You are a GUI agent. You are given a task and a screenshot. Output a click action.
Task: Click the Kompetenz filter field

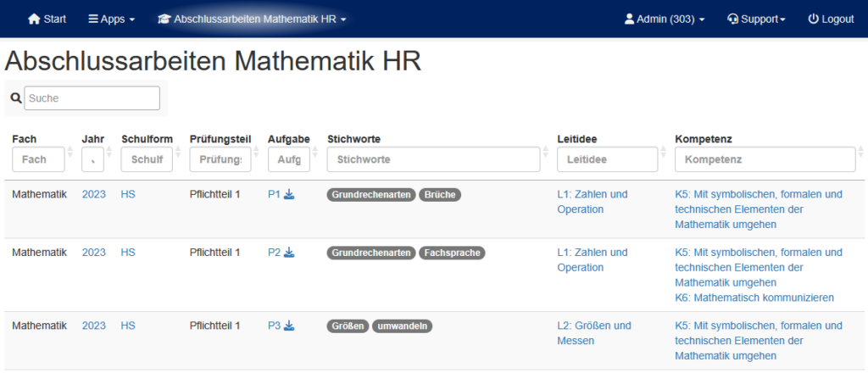coord(765,159)
